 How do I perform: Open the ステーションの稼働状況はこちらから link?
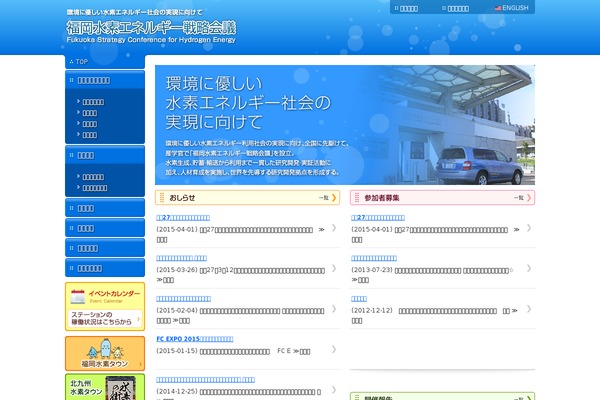click(105, 318)
